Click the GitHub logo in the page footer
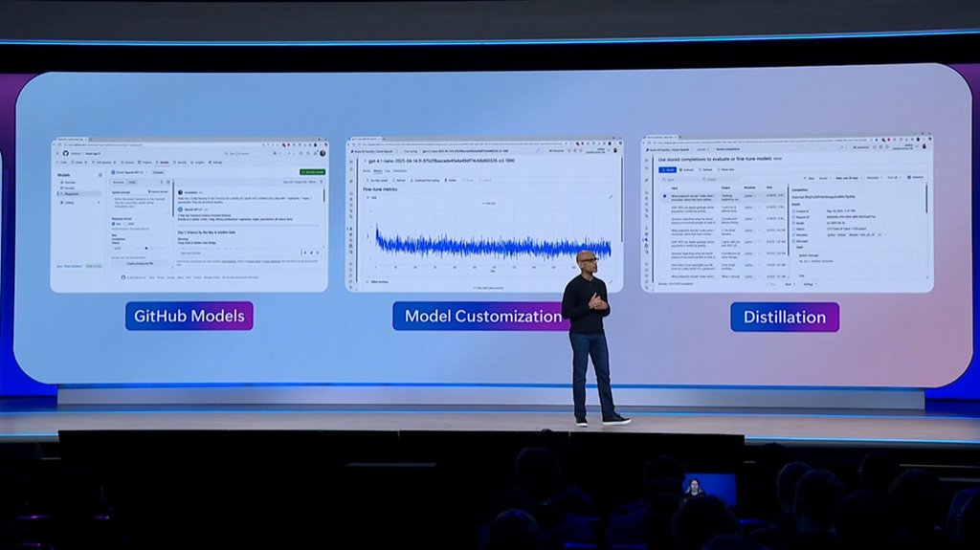980x550 pixels. click(x=123, y=277)
